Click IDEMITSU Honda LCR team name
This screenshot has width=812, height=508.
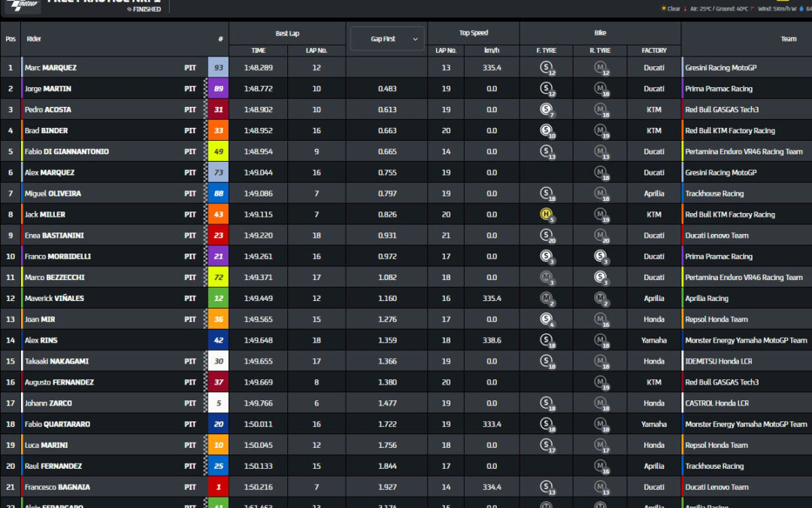pos(719,362)
